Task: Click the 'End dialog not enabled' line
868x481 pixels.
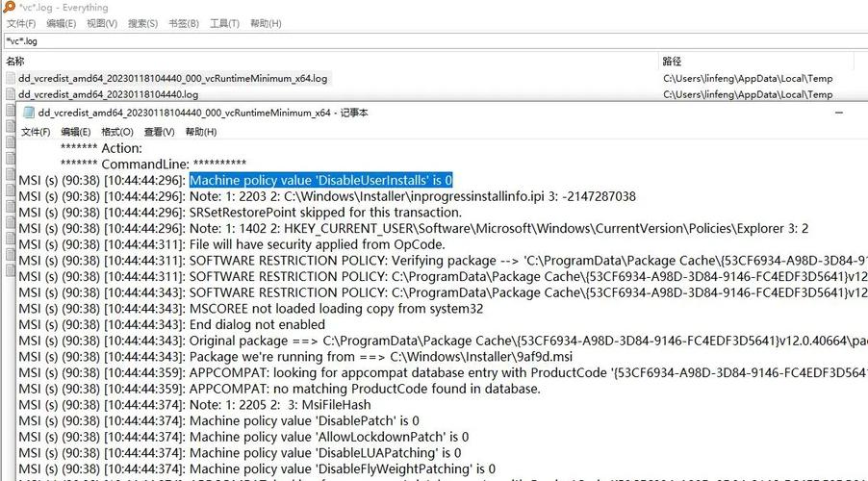Action: coord(171,325)
